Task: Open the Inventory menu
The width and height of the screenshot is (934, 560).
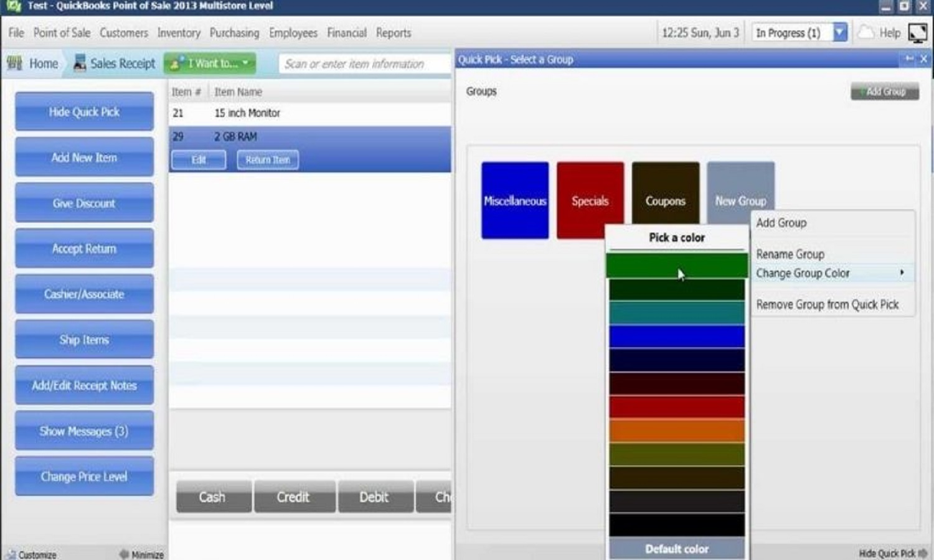Action: click(179, 33)
